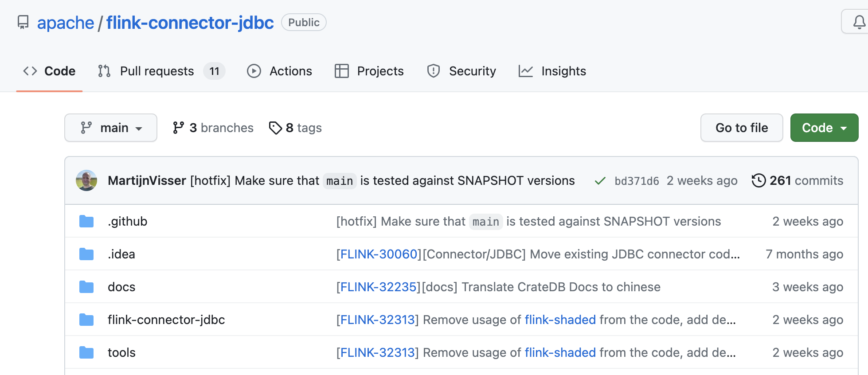Switch to the Actions tab
The width and height of the screenshot is (868, 375).
pos(279,71)
